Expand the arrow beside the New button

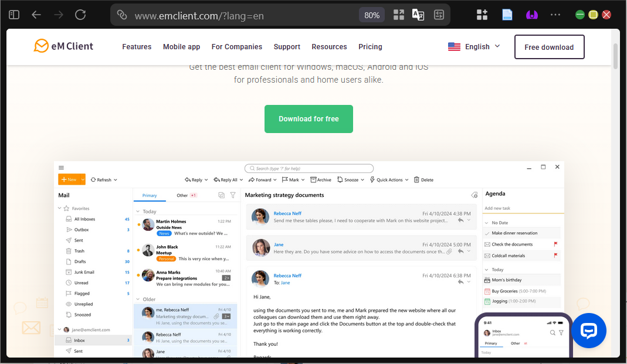[x=83, y=179]
